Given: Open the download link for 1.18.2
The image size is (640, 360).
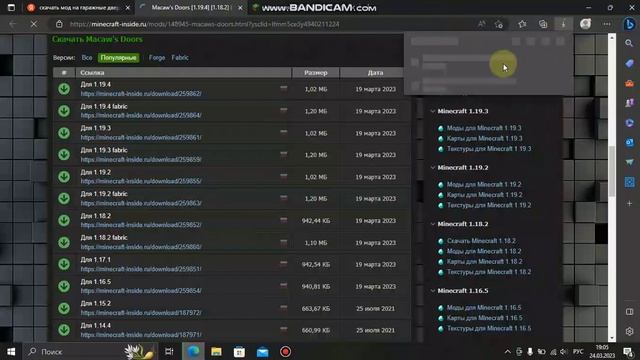Looking at the screenshot, I should (x=141, y=225).
